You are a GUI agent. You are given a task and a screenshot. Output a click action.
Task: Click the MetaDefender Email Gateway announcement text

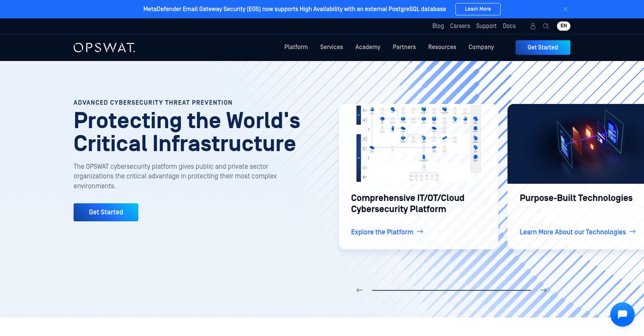(295, 9)
